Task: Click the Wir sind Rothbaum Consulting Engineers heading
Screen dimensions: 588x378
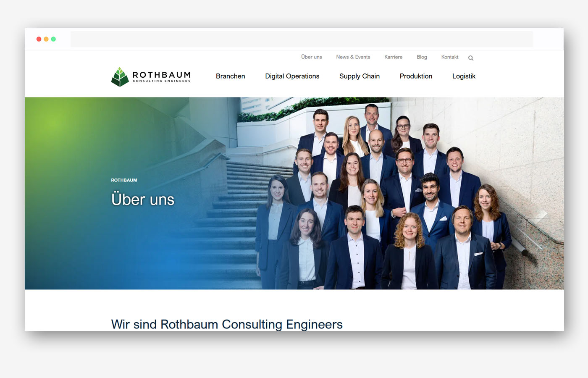Action: [227, 324]
